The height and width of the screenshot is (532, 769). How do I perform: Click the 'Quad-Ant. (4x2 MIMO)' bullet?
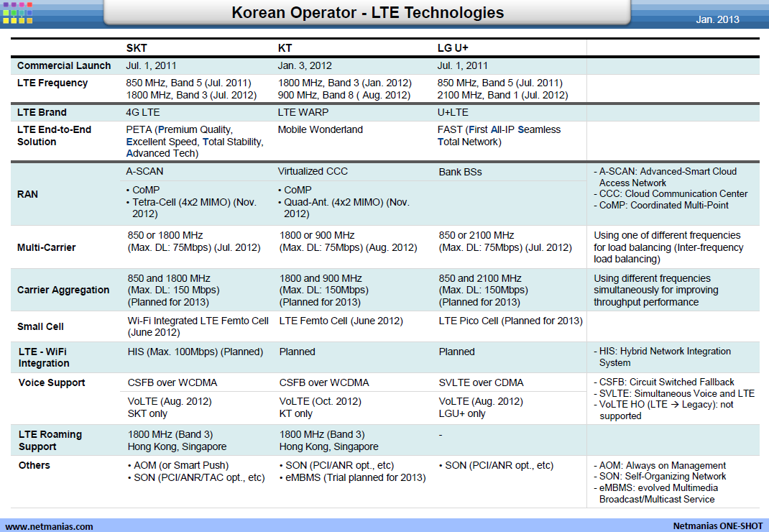point(344,208)
